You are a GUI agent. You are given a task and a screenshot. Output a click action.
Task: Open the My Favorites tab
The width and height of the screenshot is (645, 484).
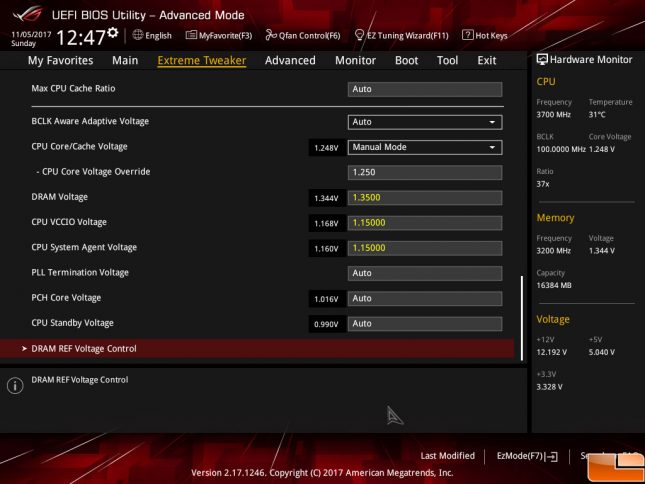pyautogui.click(x=60, y=60)
